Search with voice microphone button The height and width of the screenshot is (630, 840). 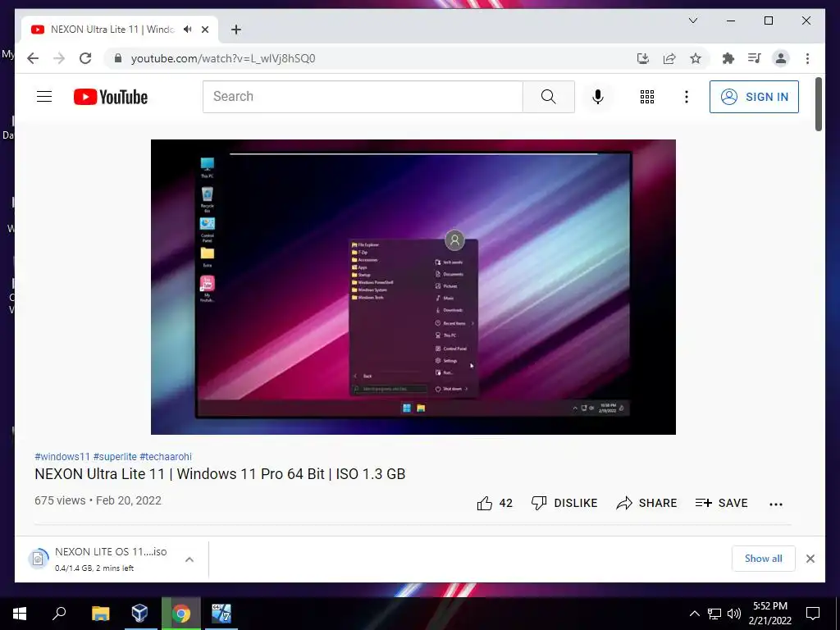point(598,97)
